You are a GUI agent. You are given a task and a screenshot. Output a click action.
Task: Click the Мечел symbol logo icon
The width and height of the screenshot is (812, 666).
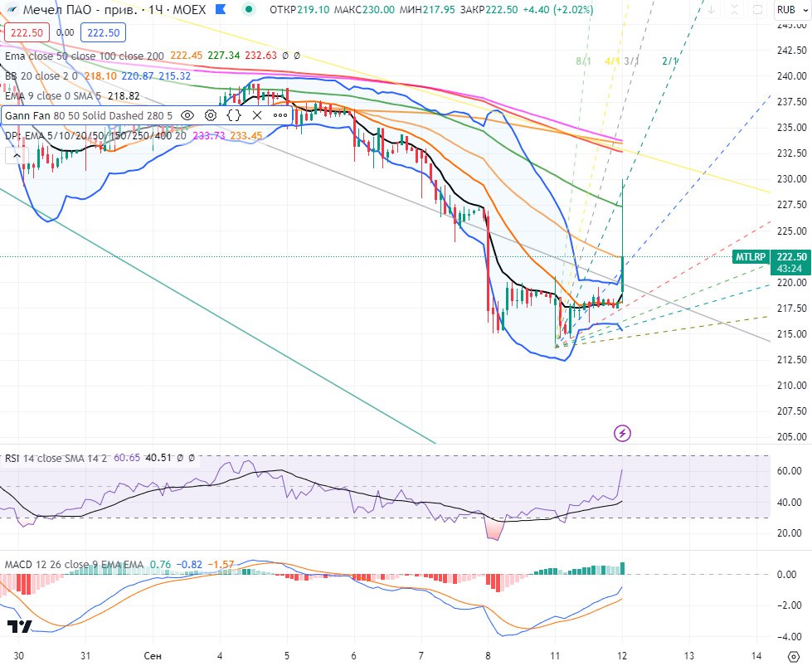click(10, 11)
